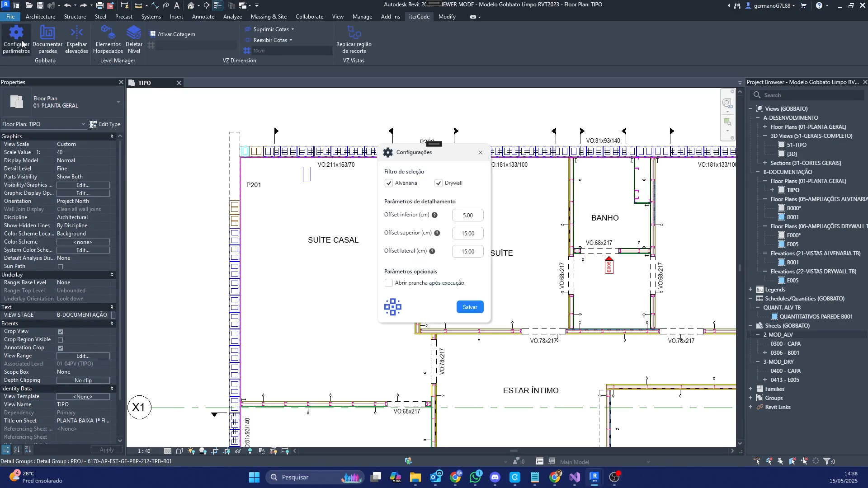
Task: Uncheck the Drywall filter checkbox
Action: [439, 183]
